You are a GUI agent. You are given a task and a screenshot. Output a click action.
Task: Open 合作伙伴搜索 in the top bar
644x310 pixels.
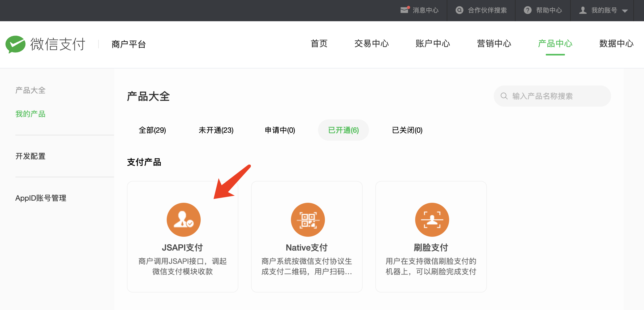click(487, 10)
